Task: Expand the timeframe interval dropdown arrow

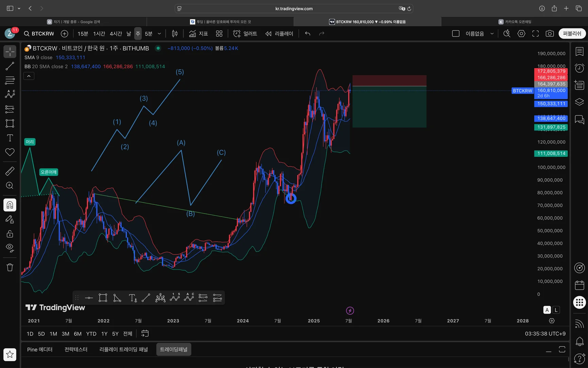Action: pos(159,33)
